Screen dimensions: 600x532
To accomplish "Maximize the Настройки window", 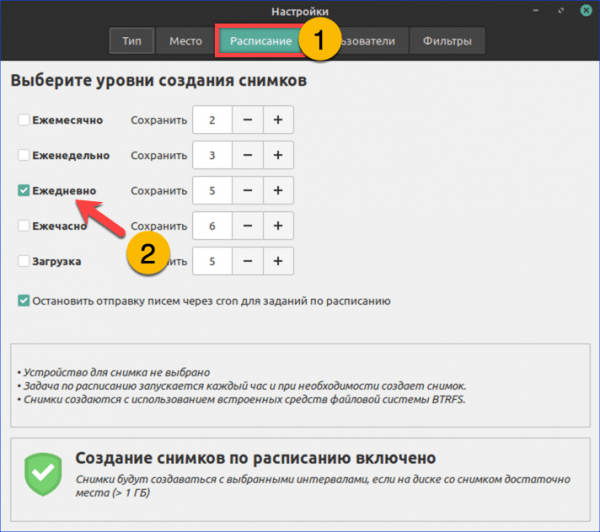I will [x=561, y=11].
